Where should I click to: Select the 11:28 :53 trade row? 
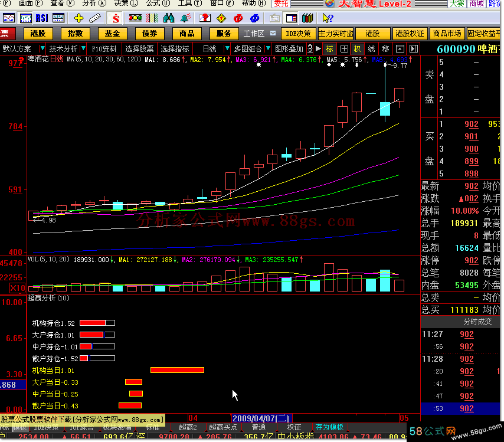(460, 408)
